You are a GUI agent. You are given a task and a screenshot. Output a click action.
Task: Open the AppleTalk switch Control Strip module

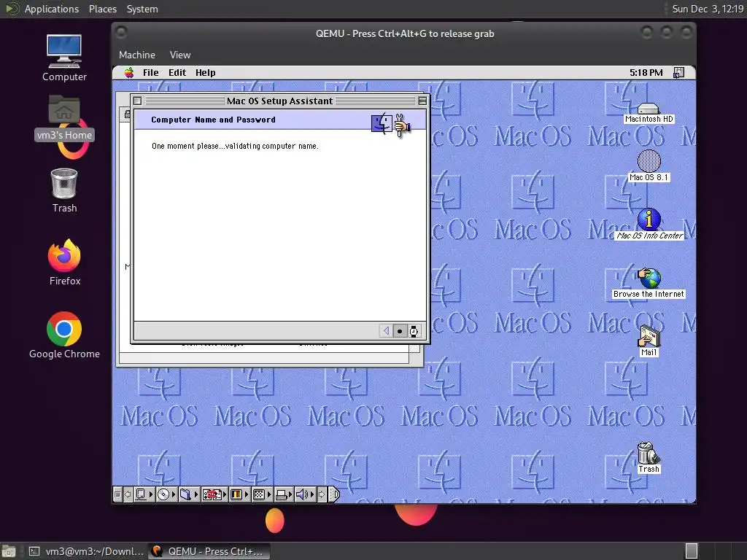pyautogui.click(x=144, y=494)
